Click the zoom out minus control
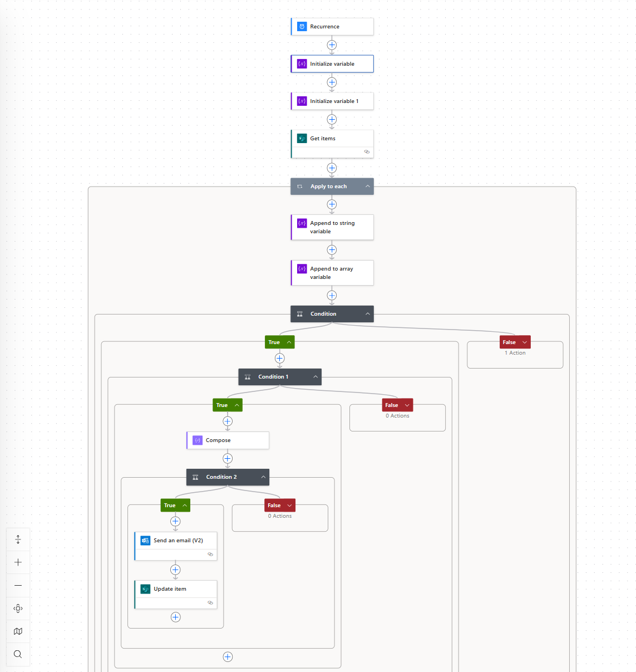This screenshot has width=636, height=672. (18, 585)
